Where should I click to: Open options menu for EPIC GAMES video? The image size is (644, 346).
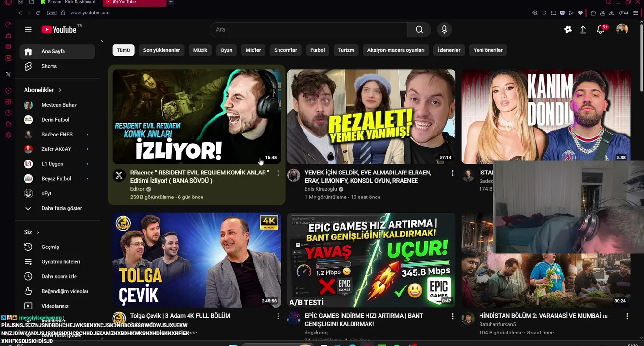[x=452, y=316]
